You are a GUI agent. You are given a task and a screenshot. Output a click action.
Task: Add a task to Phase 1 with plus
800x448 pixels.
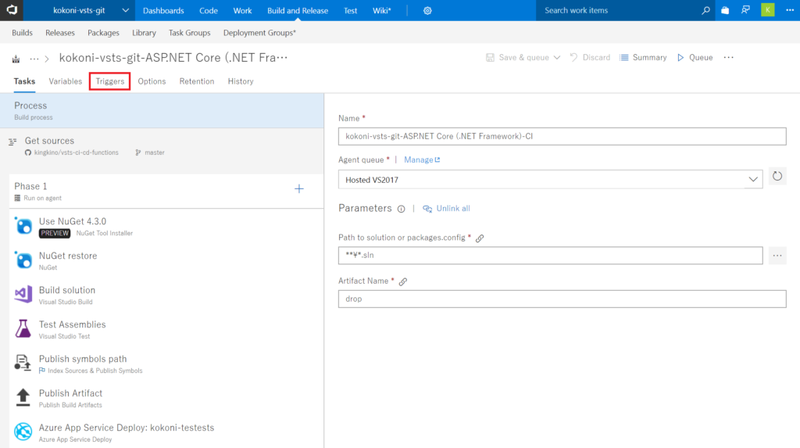point(299,189)
